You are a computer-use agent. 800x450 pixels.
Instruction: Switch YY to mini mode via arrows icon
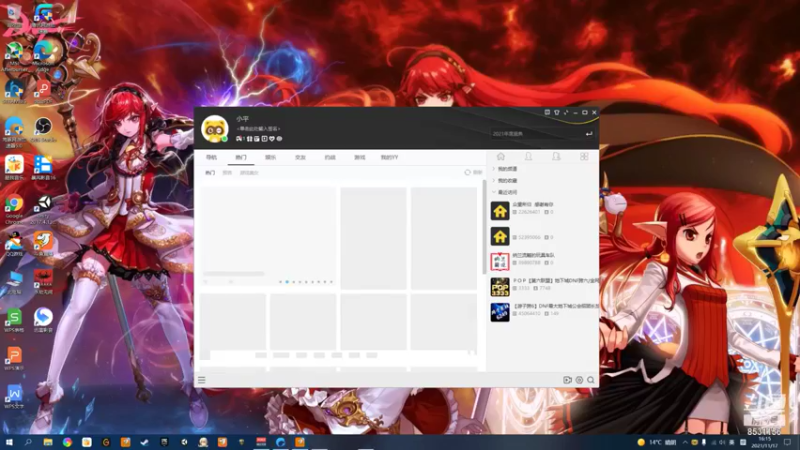click(566, 112)
